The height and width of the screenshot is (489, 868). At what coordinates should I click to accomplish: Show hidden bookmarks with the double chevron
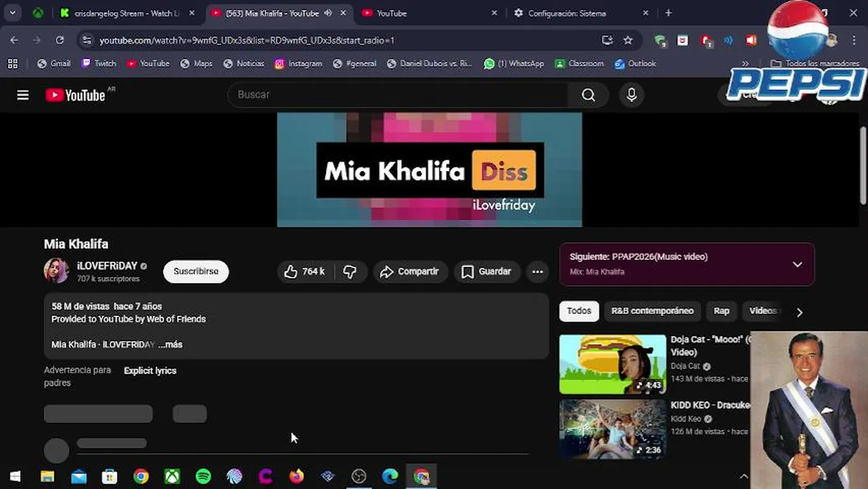coord(745,64)
